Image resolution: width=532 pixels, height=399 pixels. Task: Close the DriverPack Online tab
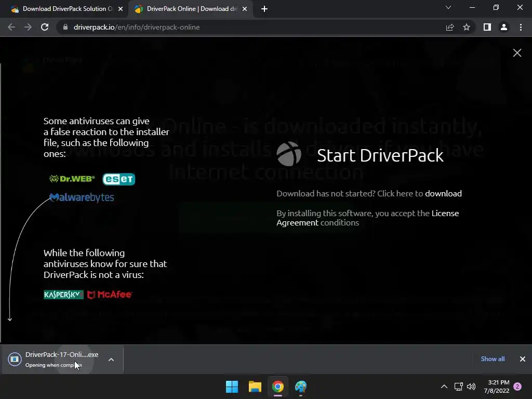point(245,9)
